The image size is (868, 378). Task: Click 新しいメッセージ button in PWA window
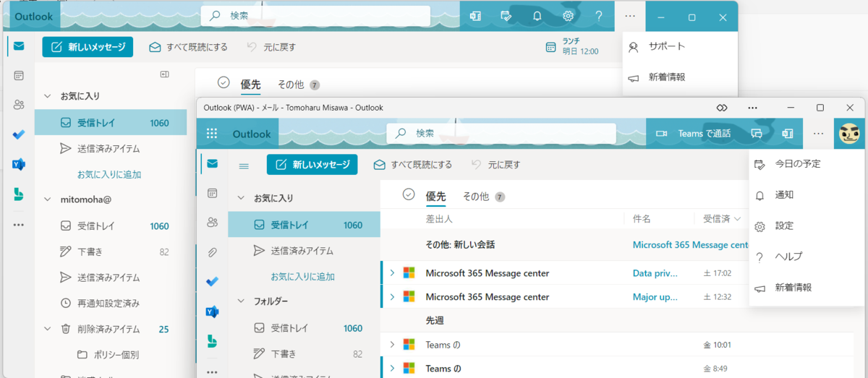[x=312, y=165]
